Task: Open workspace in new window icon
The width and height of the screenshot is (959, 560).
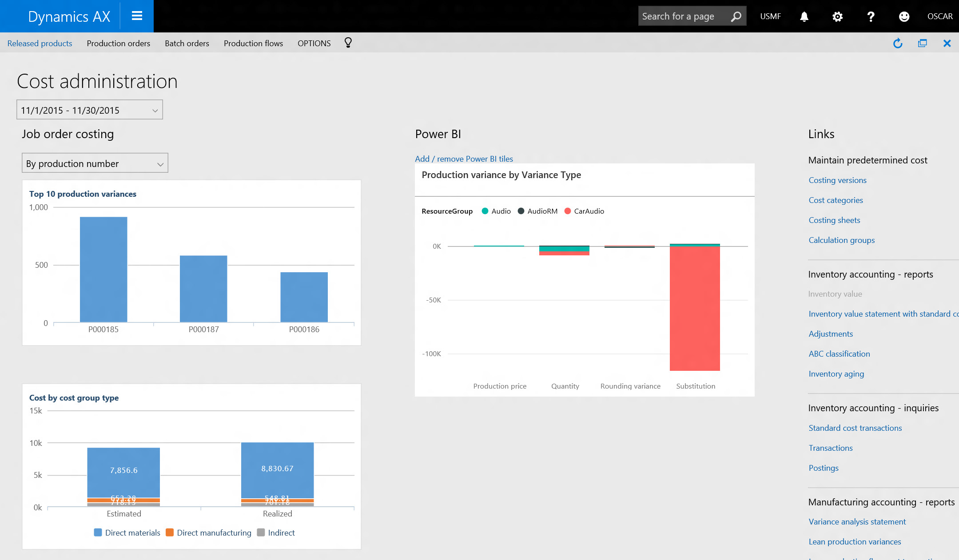Action: coord(923,43)
